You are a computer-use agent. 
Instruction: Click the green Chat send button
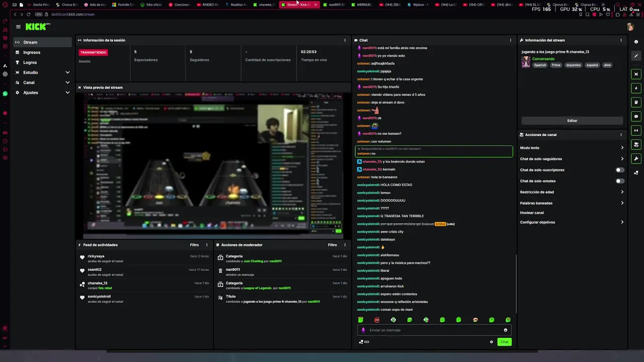point(504,342)
